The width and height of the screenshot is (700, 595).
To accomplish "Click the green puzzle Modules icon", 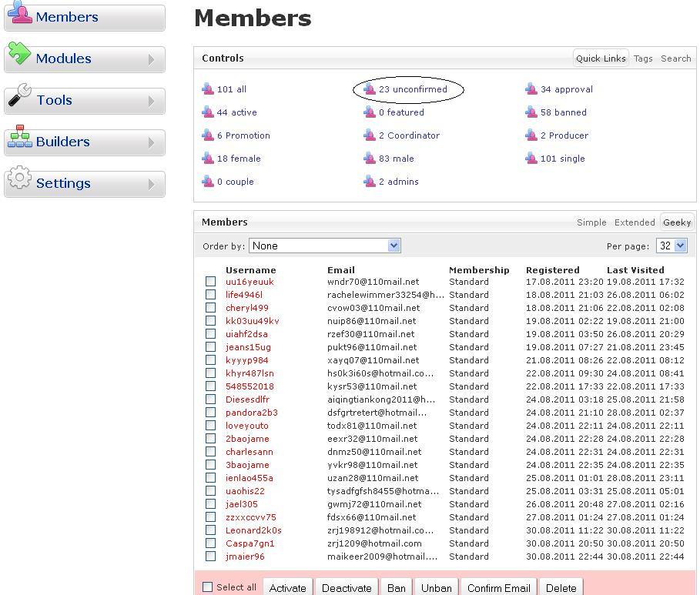I will [x=19, y=55].
